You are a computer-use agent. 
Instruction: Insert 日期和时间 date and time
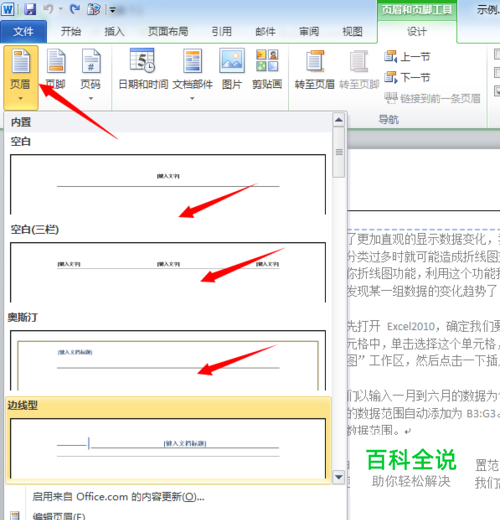point(143,70)
